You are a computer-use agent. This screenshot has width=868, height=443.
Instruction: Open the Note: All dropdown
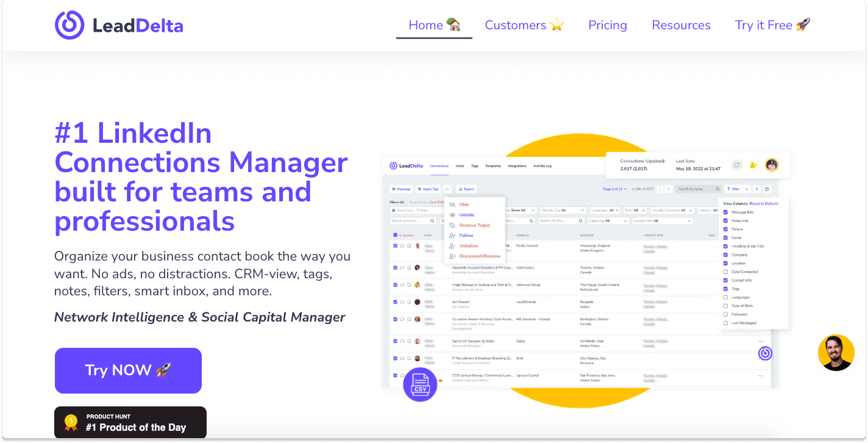pyautogui.click(x=635, y=210)
